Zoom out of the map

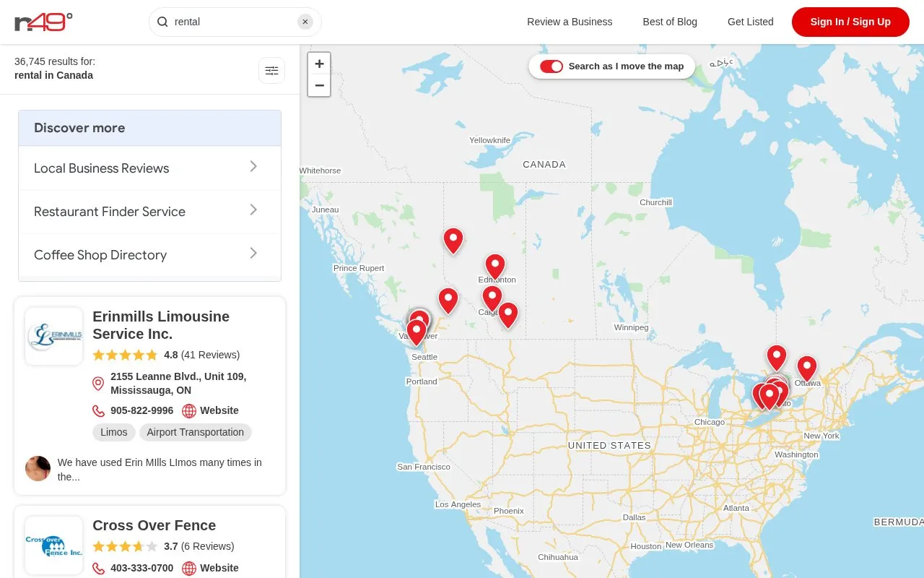(319, 85)
